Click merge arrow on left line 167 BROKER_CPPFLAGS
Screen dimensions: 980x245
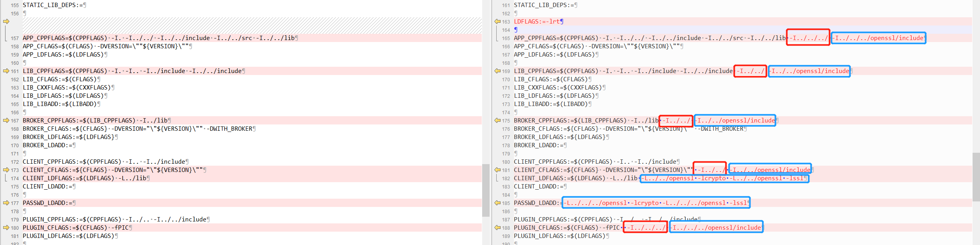pyautogui.click(x=6, y=121)
